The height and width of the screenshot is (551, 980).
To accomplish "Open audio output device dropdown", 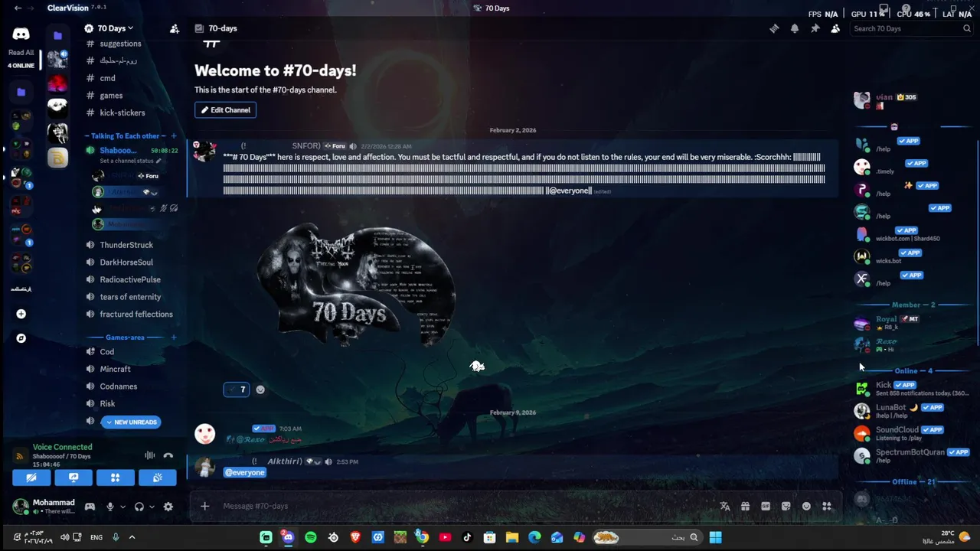I will (x=152, y=507).
